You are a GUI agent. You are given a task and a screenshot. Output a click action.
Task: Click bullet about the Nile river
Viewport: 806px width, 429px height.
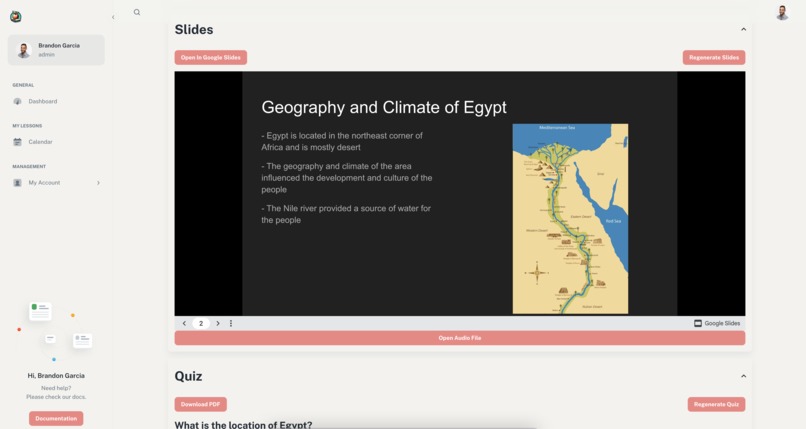click(346, 214)
